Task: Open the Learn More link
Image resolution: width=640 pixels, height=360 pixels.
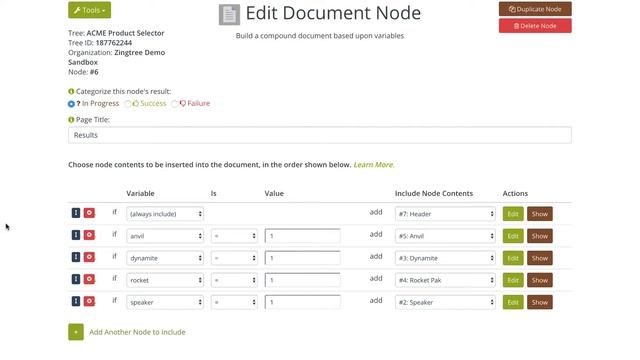Action: point(373,164)
